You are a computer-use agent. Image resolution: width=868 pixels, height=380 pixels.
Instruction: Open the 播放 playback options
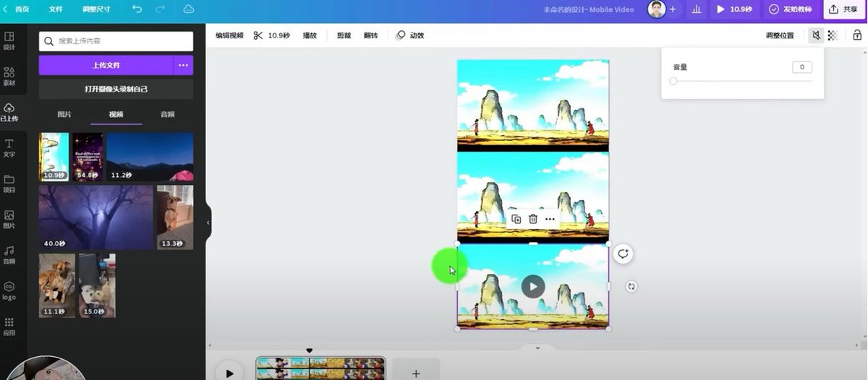[310, 35]
